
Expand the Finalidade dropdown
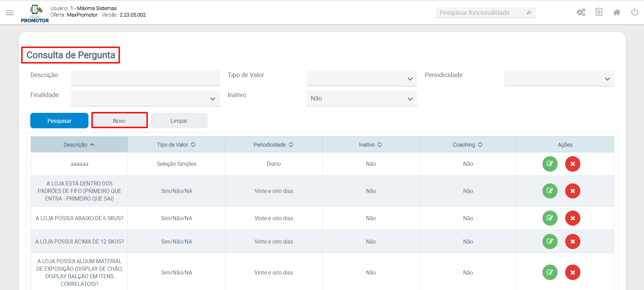tap(145, 99)
